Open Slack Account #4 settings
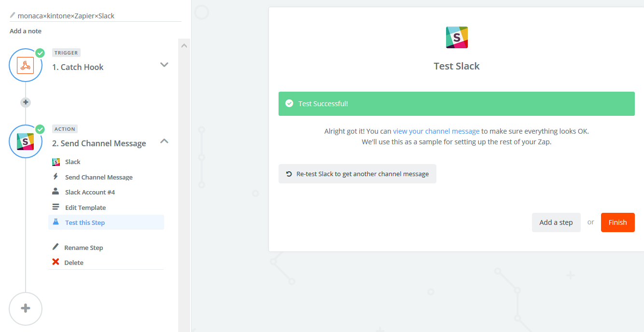Image resolution: width=644 pixels, height=332 pixels. 90,192
